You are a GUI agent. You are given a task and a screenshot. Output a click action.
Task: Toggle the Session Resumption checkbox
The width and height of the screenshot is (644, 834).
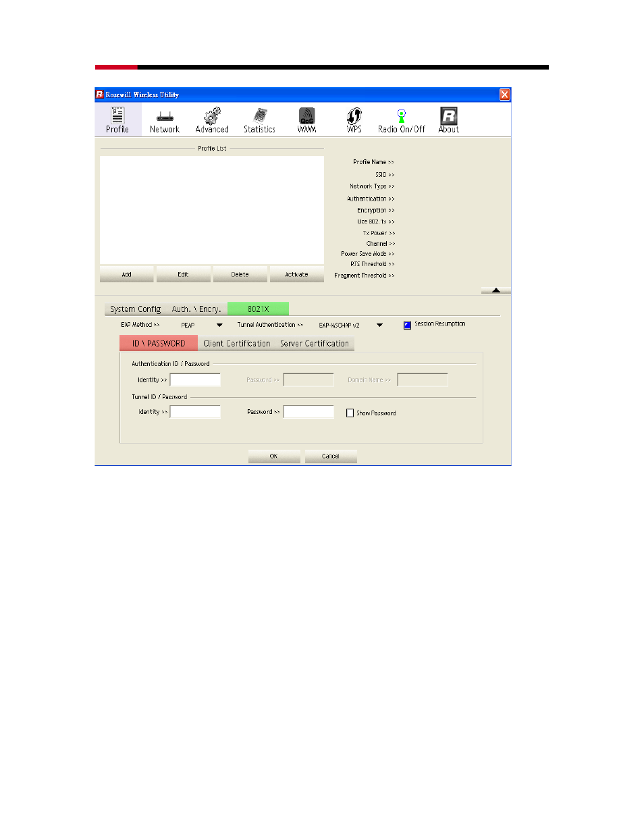click(x=407, y=325)
